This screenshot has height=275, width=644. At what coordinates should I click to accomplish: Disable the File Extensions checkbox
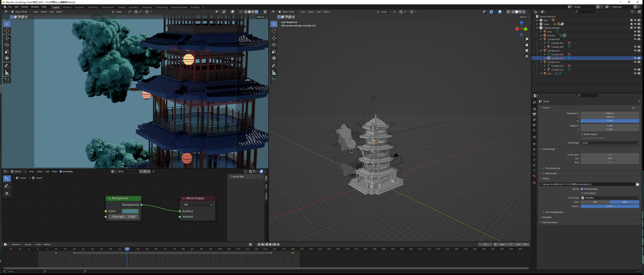pos(582,189)
